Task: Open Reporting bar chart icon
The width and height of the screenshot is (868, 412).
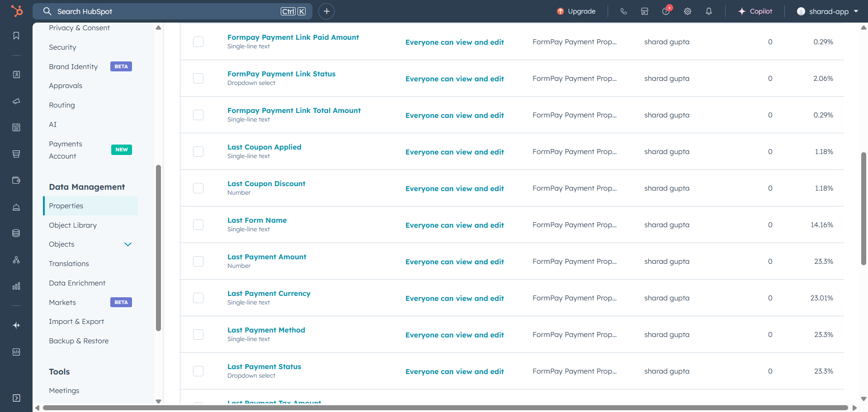Action: (16, 286)
